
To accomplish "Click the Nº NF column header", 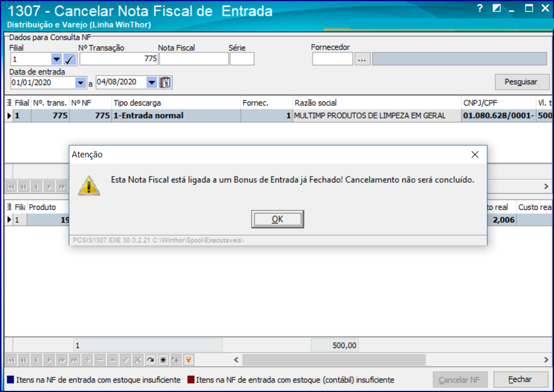I will coord(90,103).
